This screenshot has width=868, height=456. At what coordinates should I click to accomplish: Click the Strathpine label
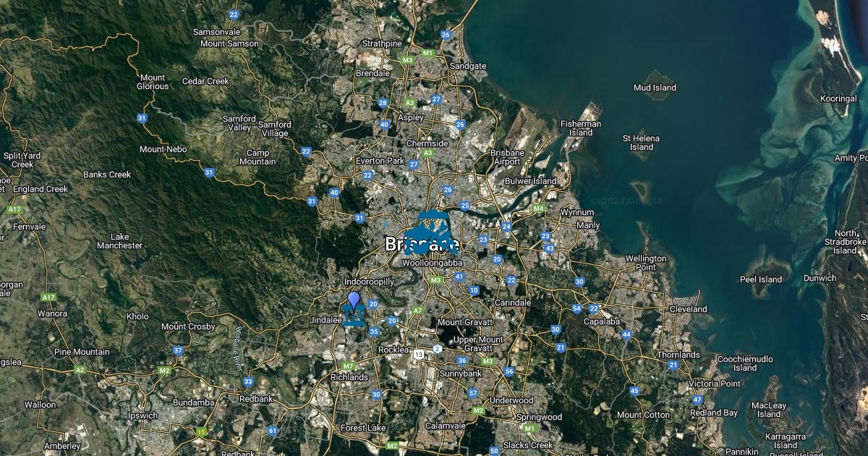[x=382, y=43]
